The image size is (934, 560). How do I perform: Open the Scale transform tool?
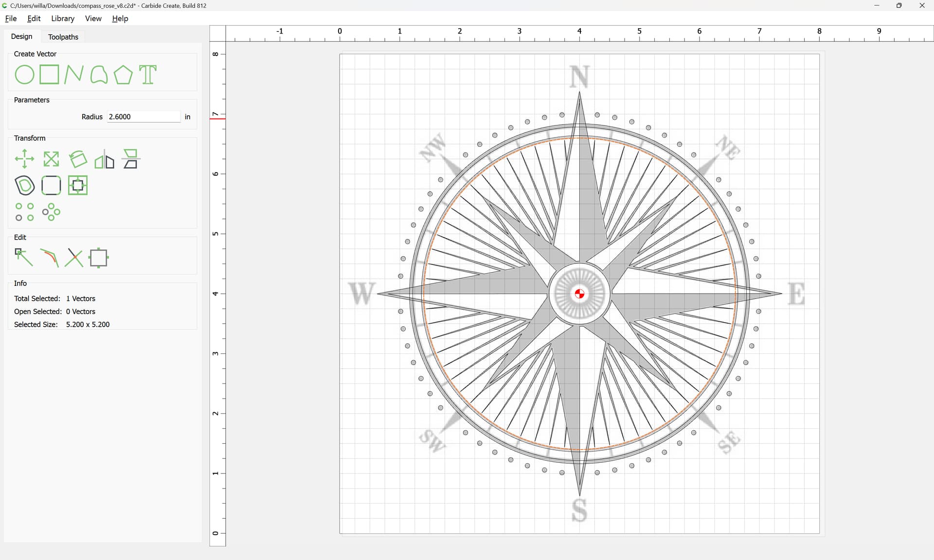[51, 159]
